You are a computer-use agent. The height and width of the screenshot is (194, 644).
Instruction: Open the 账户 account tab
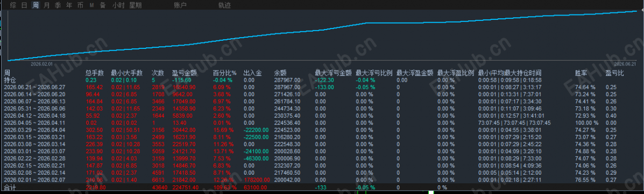coord(180,5)
